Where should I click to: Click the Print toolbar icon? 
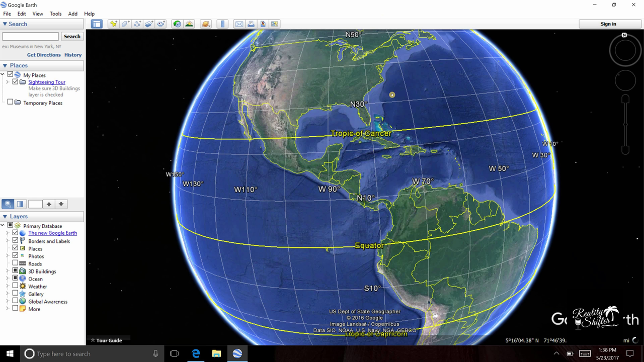click(251, 24)
